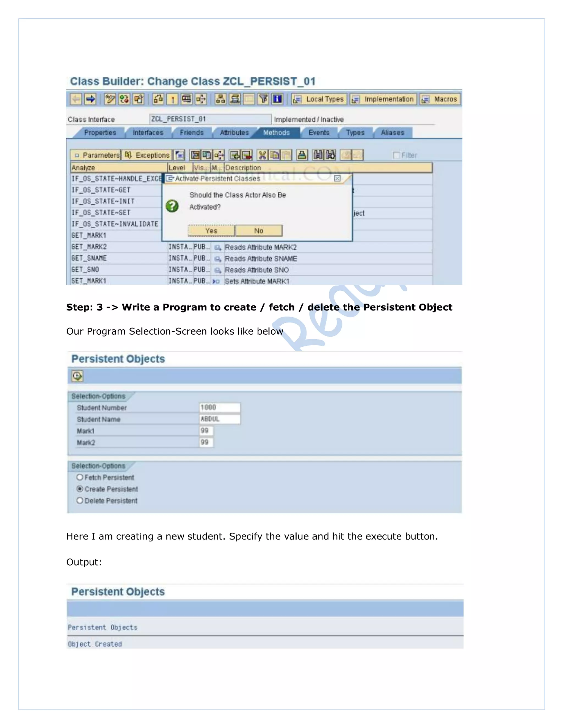The height and width of the screenshot is (728, 563).
Task: Click the Description column header
Action: tap(328, 168)
